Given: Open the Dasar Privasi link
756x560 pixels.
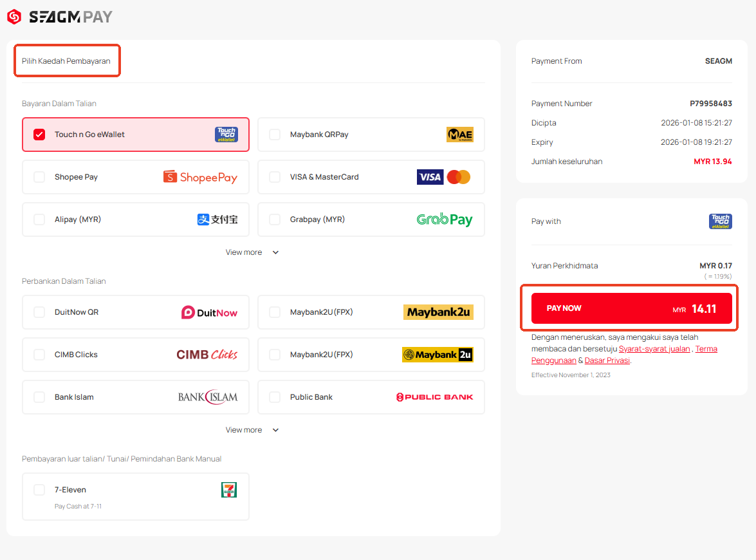Looking at the screenshot, I should [607, 360].
